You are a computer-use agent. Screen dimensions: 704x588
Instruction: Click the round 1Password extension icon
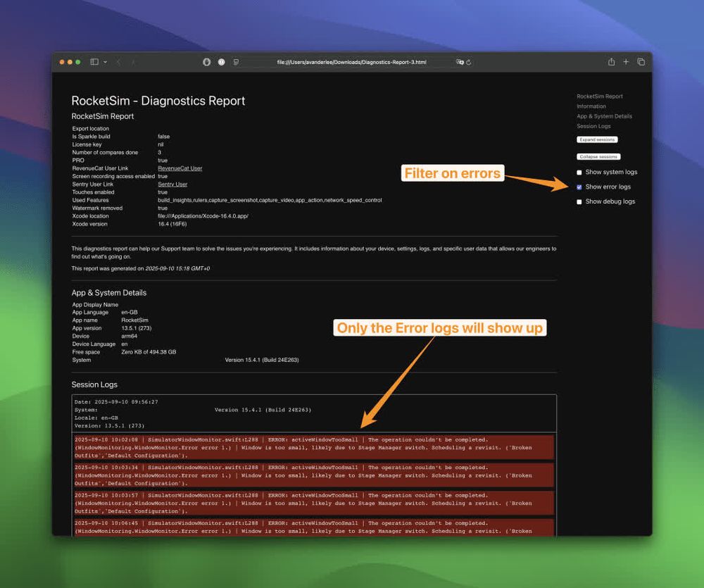coord(221,62)
